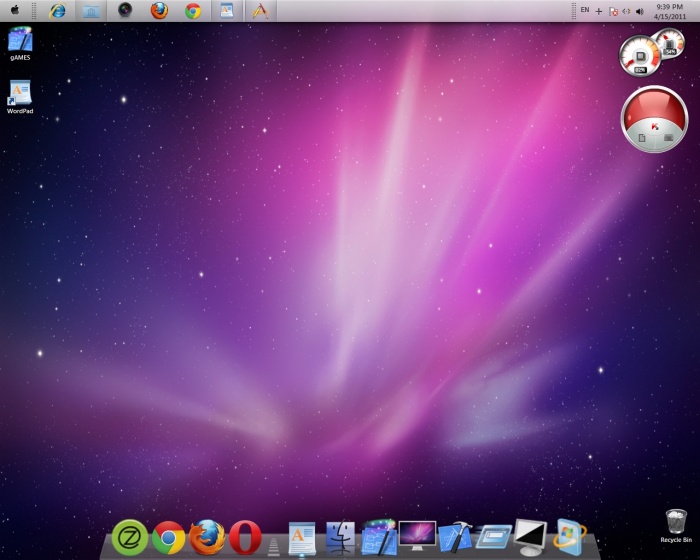Image resolution: width=700 pixels, height=560 pixels.
Task: Click the small memory gauge gadget
Action: click(x=671, y=43)
